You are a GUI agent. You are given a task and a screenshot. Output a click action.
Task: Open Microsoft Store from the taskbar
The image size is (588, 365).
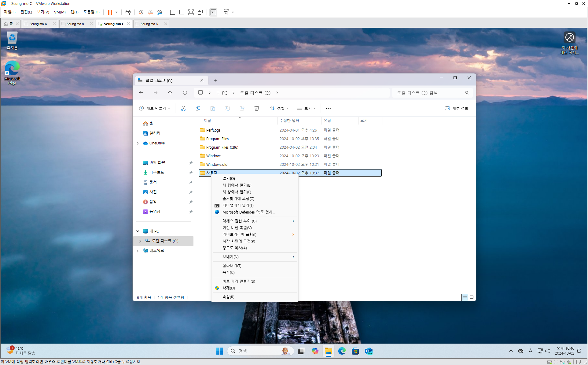tap(355, 351)
